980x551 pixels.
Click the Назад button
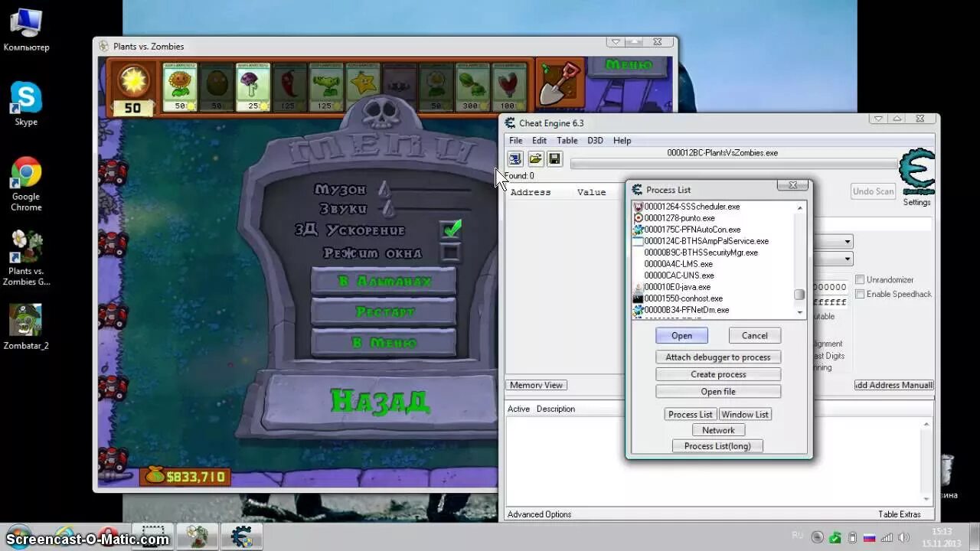coord(381,400)
